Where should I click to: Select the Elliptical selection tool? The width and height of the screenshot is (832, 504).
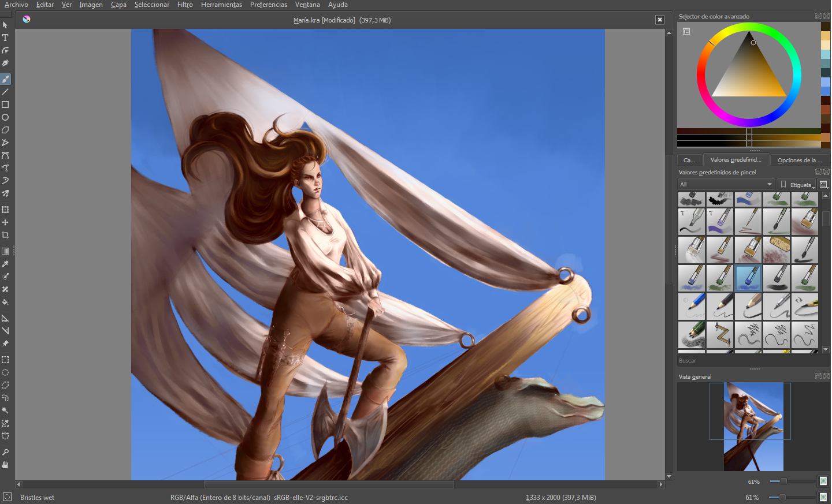(5, 372)
